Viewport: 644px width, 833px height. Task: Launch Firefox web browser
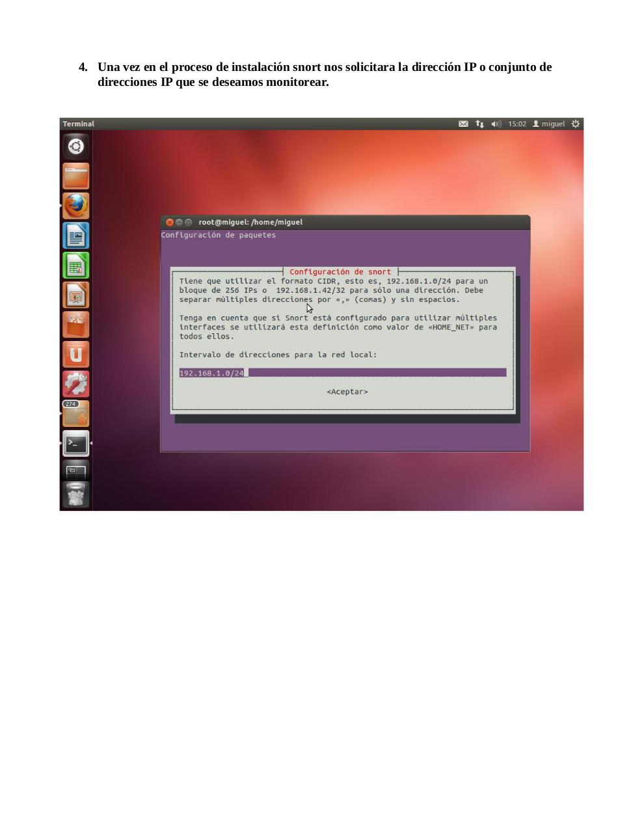76,206
